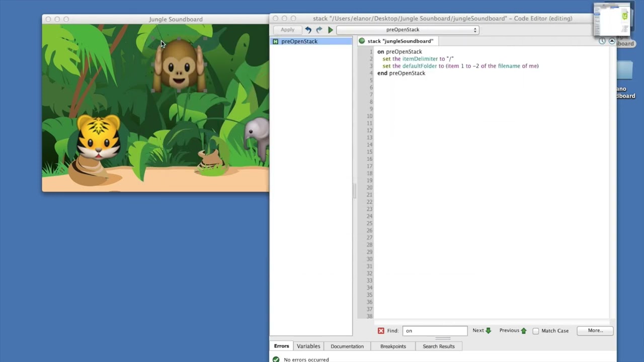Click "No errors occurred" status text
The height and width of the screenshot is (362, 644).
click(306, 359)
